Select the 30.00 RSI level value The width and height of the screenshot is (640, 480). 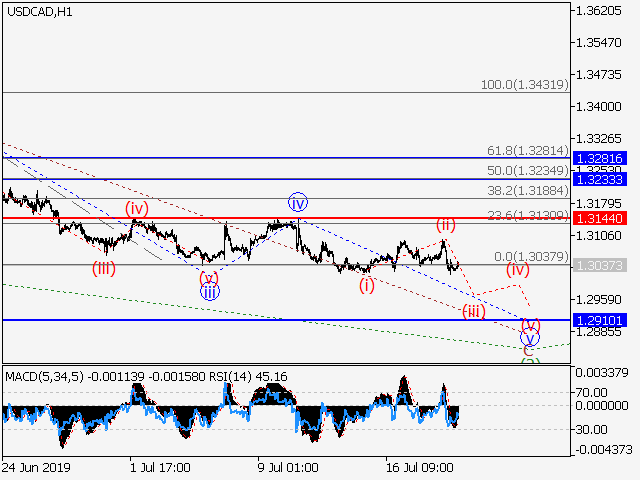[x=592, y=429]
